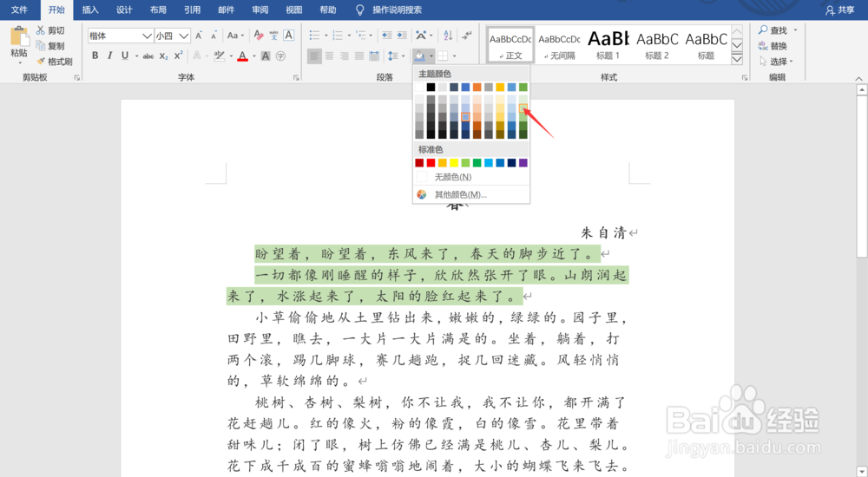This screenshot has width=868, height=477.
Task: Switch to the 引用 ribbon tab
Action: [192, 10]
